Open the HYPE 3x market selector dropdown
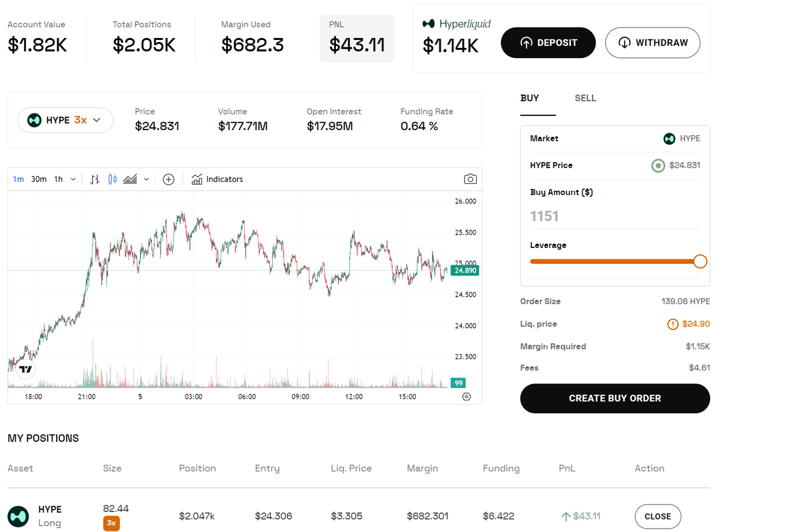800x532 pixels. [65, 120]
